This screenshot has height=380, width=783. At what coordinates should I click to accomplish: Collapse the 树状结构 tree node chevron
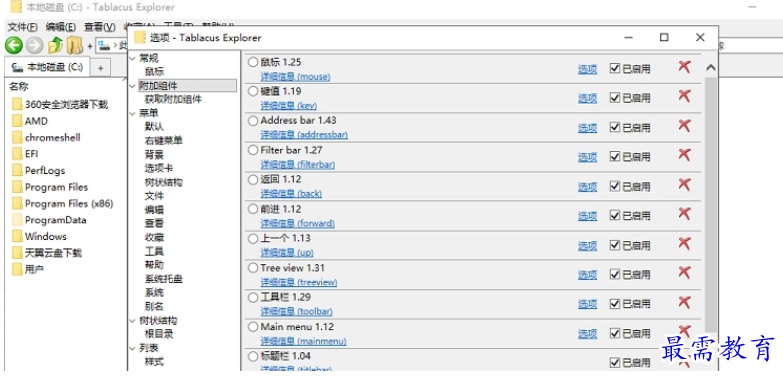pos(132,321)
